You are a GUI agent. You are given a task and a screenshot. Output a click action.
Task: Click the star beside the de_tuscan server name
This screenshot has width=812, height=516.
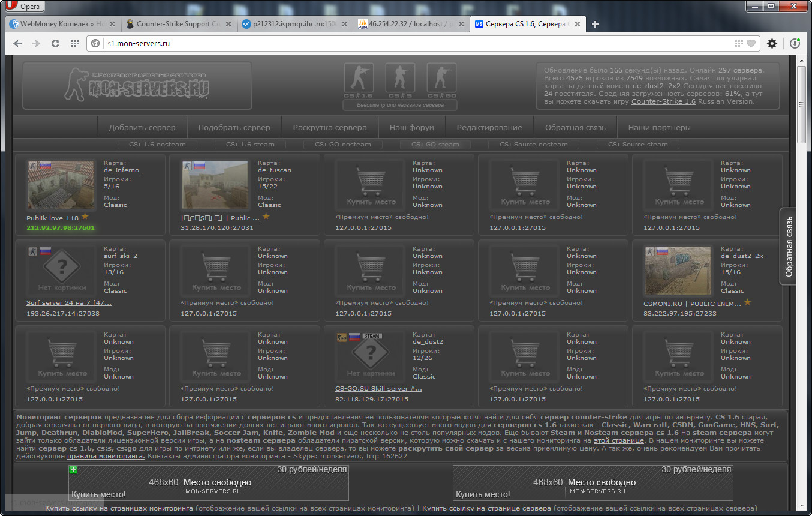point(266,217)
